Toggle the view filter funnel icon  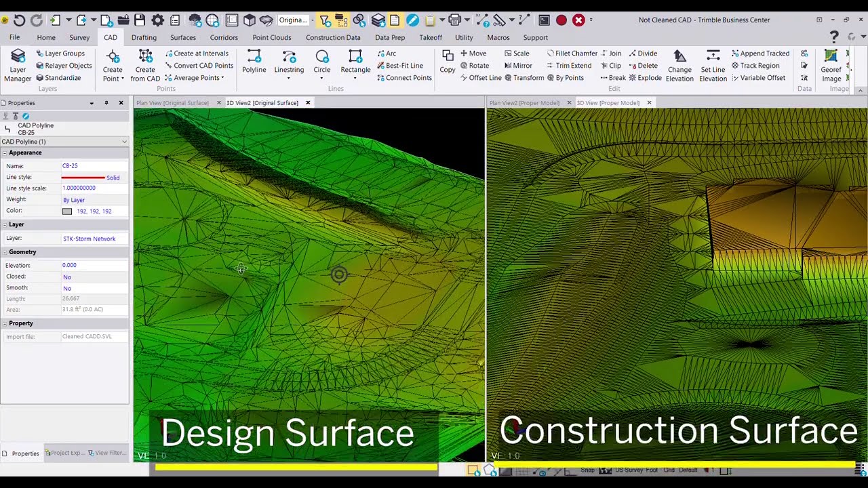point(325,20)
